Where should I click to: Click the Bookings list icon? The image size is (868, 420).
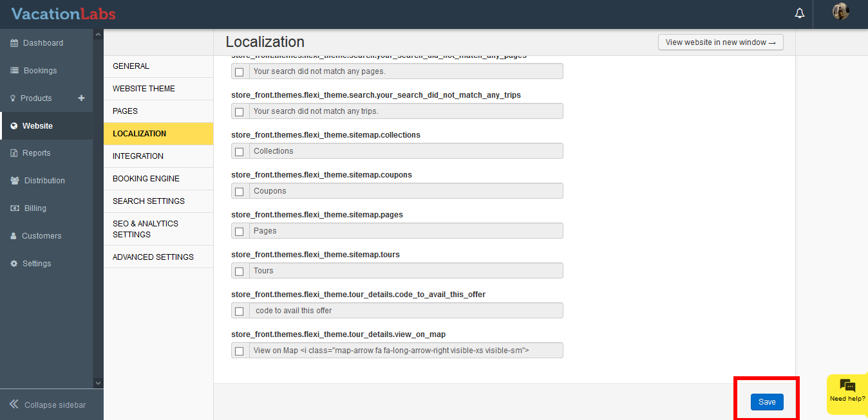[x=14, y=71]
